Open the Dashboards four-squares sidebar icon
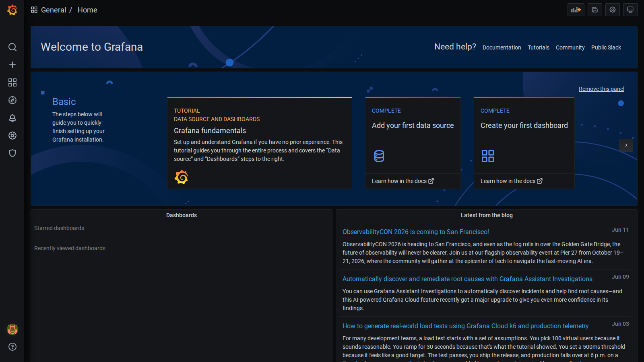Screen dimensions: 644x362 point(12,82)
